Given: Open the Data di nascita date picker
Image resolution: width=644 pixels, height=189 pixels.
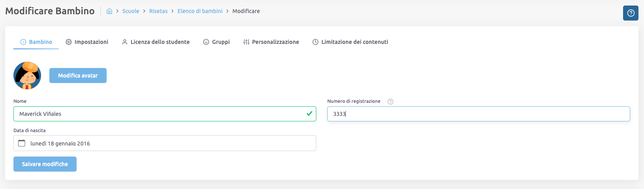Looking at the screenshot, I should (x=165, y=143).
